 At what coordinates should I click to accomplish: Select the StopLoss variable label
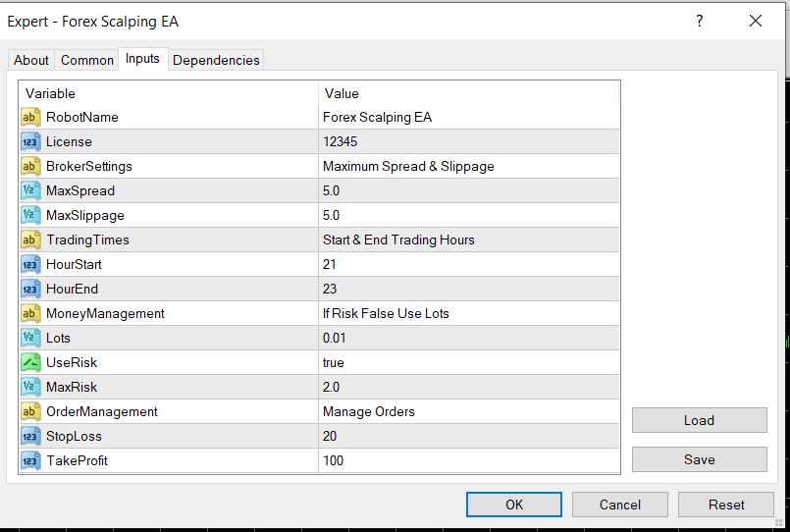point(74,436)
